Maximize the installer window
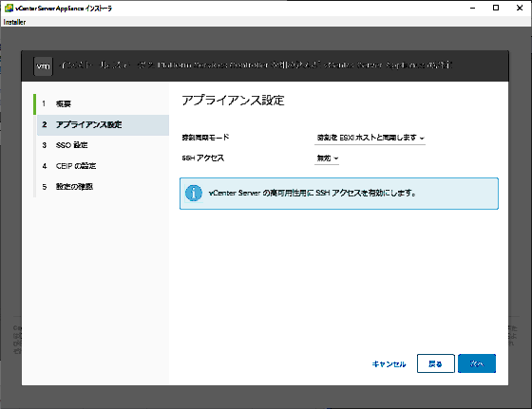 click(x=496, y=8)
